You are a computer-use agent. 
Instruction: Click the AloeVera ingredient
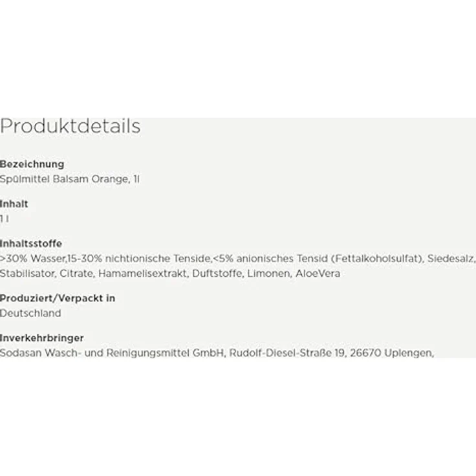click(318, 274)
